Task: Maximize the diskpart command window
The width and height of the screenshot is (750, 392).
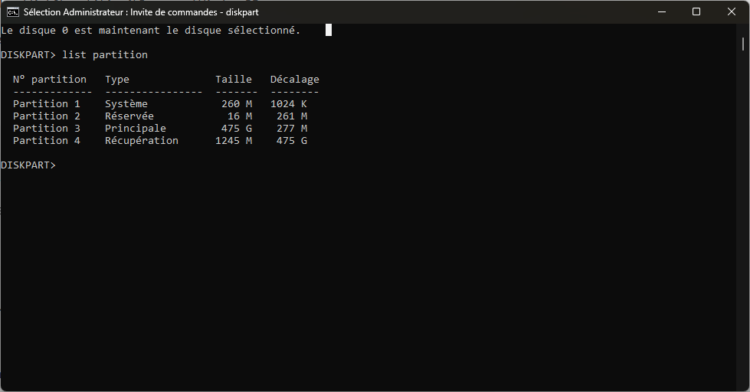Action: pyautogui.click(x=696, y=12)
